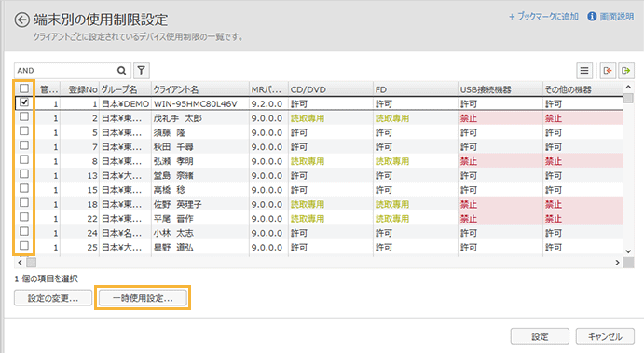The image size is (644, 353).
Task: Select the 星野 道弘 client name
Action: click(x=173, y=248)
